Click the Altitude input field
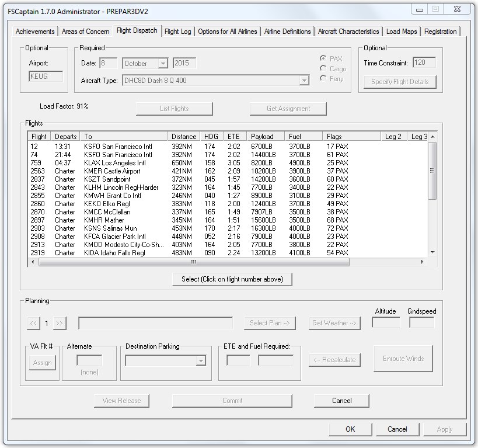The height and width of the screenshot is (448, 478). pyautogui.click(x=386, y=322)
